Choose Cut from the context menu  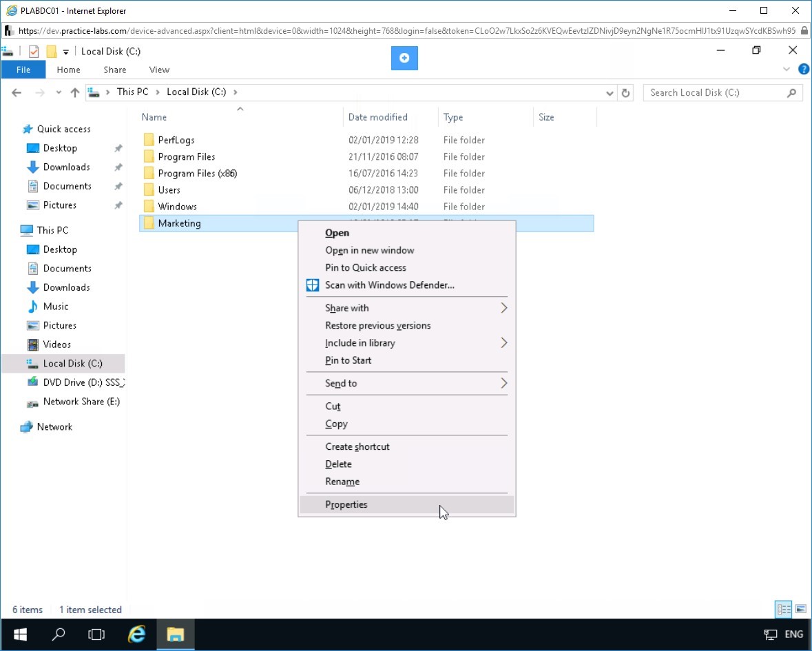406,406
